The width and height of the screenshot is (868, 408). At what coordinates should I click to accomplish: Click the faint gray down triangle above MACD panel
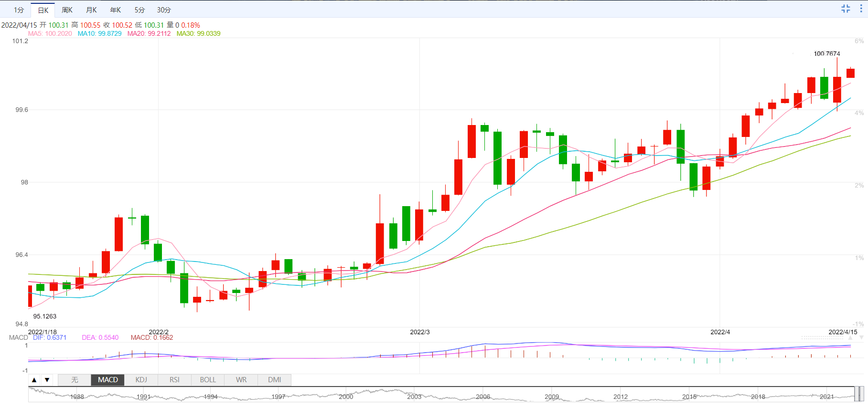(861, 337)
